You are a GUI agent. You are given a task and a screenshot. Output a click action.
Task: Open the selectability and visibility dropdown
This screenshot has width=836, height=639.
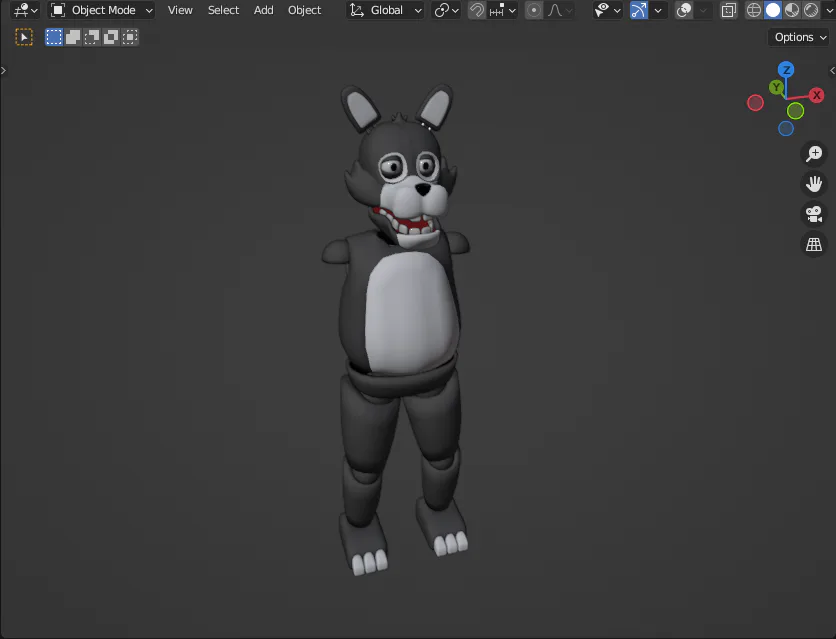point(607,10)
